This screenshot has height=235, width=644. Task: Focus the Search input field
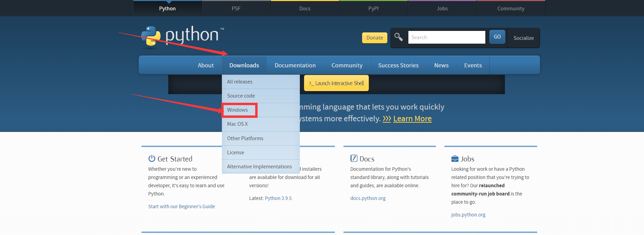(x=447, y=37)
